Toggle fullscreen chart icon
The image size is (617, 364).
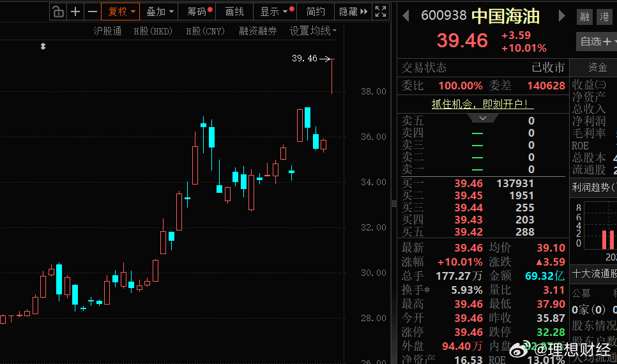pos(381,11)
